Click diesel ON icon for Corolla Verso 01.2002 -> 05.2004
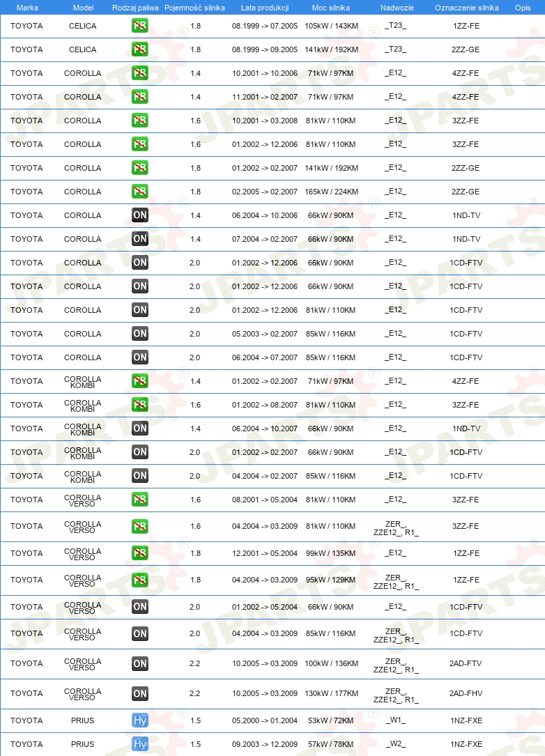Screen dimensions: 545x756 click(x=140, y=606)
